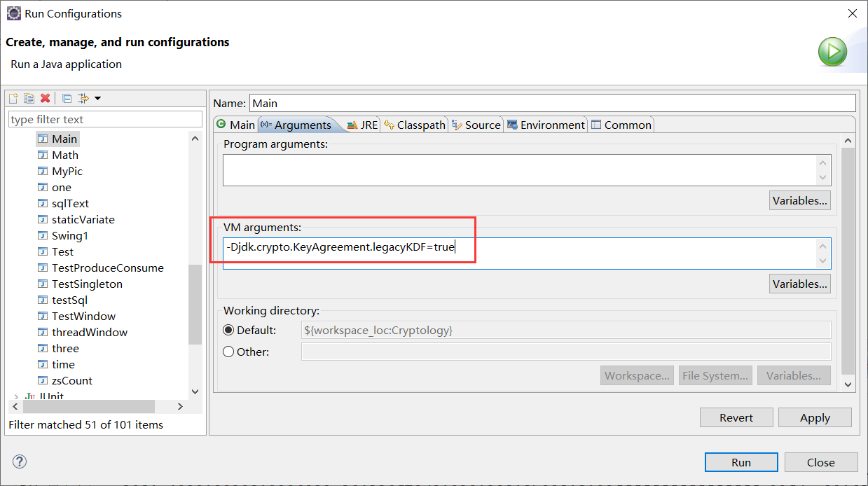
Task: Click the Java icon next to sqlText
Action: click(43, 203)
